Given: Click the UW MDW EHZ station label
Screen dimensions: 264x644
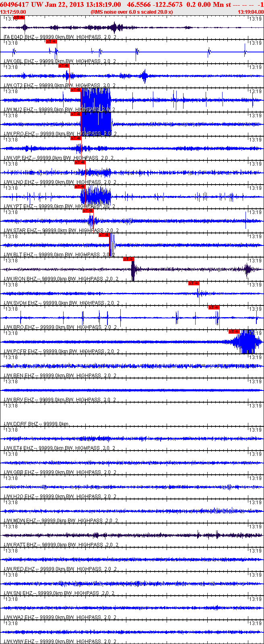Looking at the screenshot, I should [61, 521].
